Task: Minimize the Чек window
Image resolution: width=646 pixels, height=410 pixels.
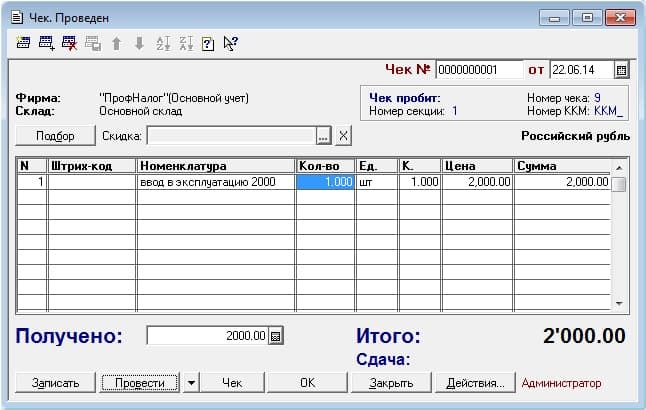Action: pos(554,18)
